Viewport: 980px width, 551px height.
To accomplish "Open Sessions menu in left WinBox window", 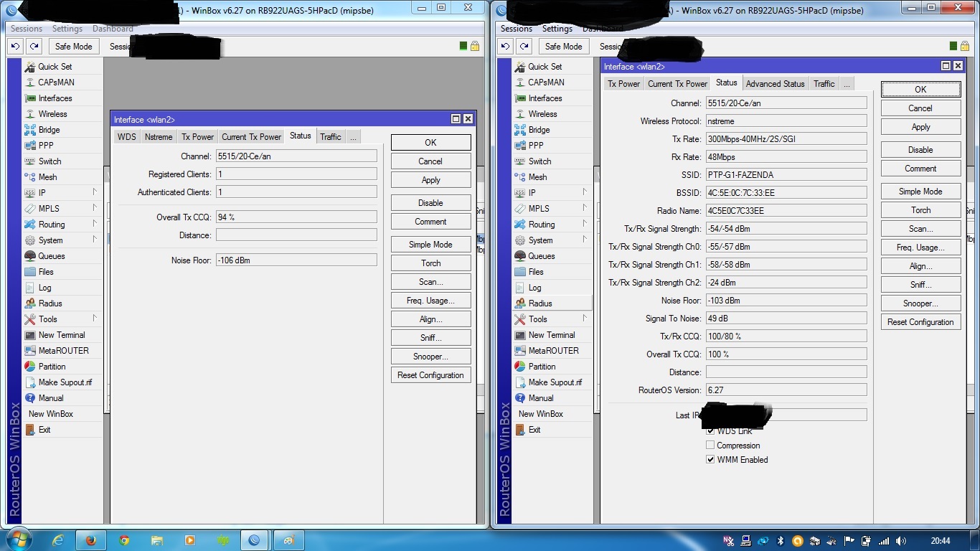I will point(27,29).
